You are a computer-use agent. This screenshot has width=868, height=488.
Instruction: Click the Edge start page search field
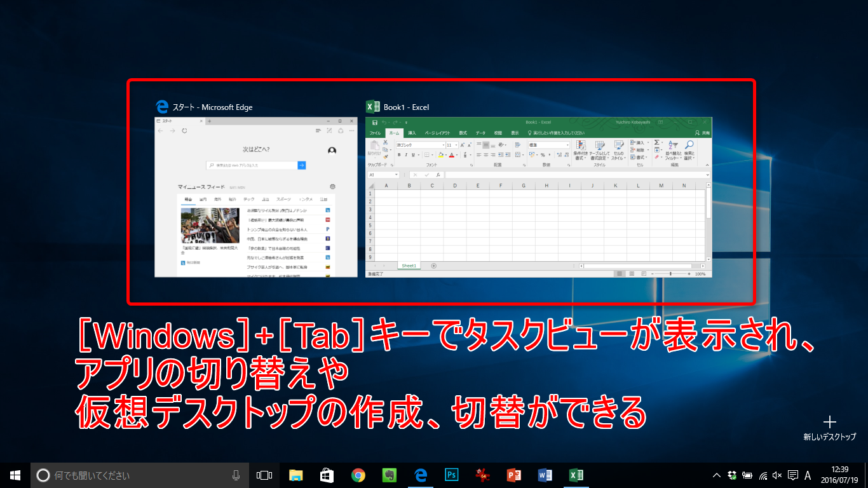pyautogui.click(x=252, y=165)
